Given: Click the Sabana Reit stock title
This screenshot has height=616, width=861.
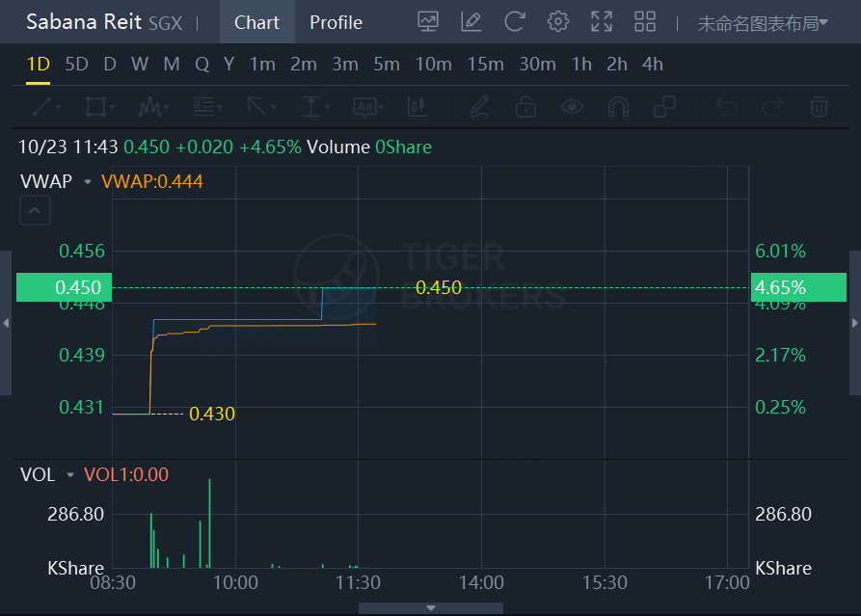Looking at the screenshot, I should 84,22.
